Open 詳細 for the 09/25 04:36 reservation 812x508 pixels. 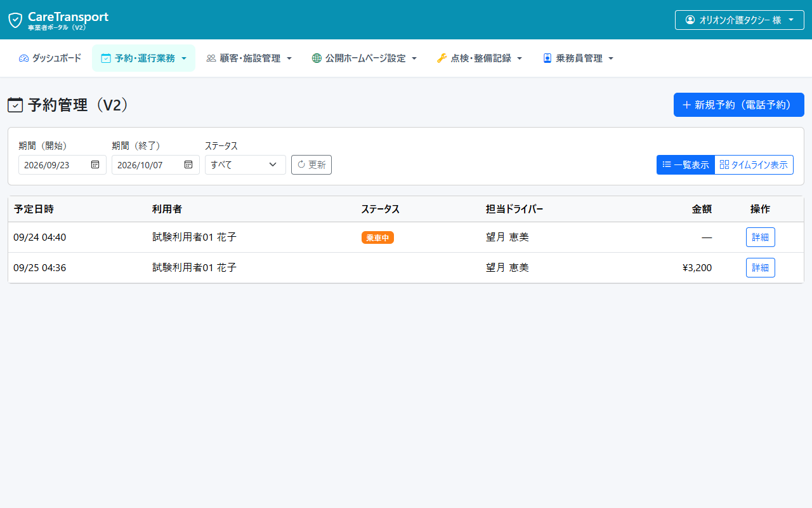pyautogui.click(x=761, y=268)
